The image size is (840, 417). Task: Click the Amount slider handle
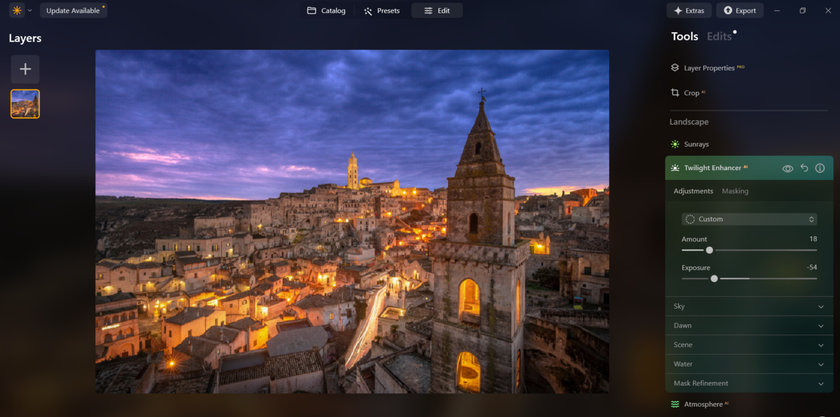pyautogui.click(x=709, y=250)
